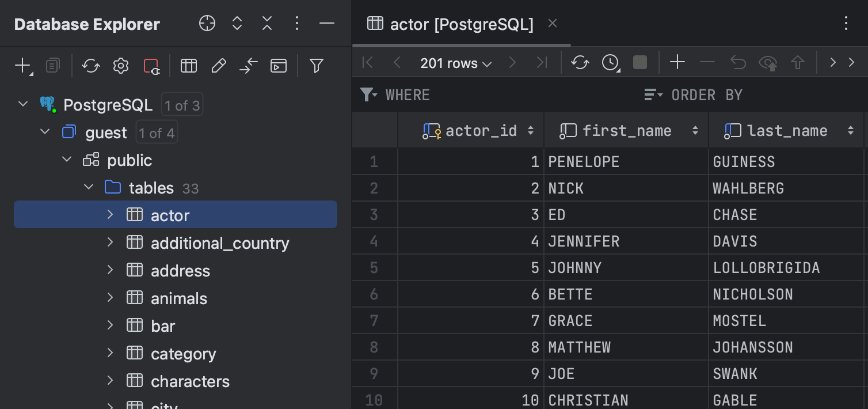
Task: Refresh the PostgreSQL data source
Action: (90, 66)
